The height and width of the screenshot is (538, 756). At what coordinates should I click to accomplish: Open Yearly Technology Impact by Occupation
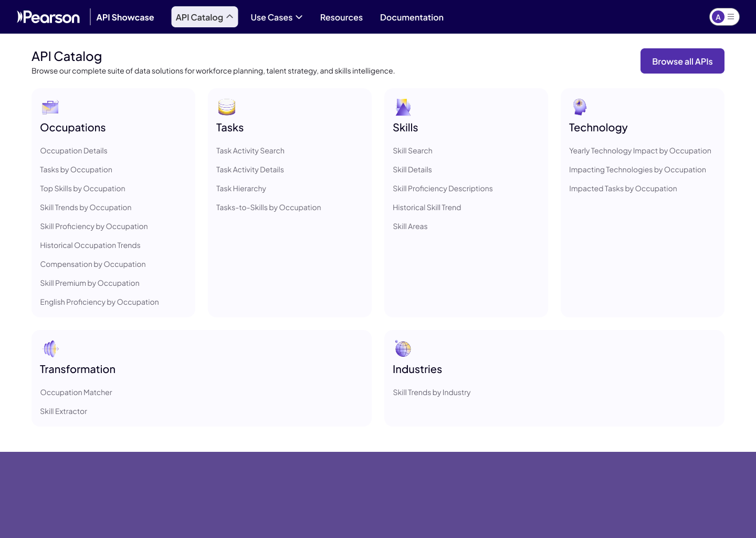coord(640,151)
